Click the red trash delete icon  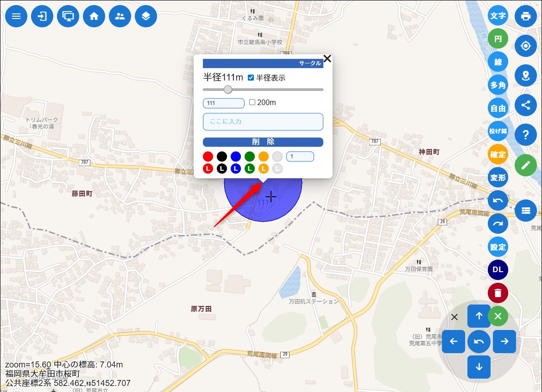click(498, 293)
